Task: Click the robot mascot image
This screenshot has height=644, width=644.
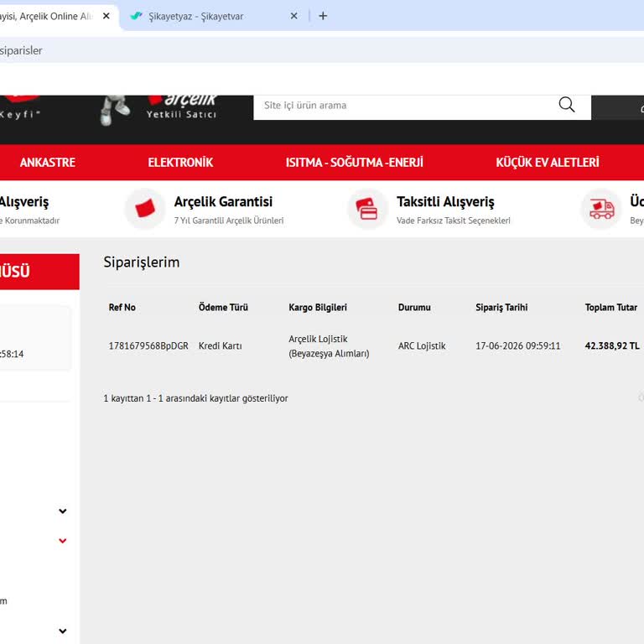Action: point(114,110)
